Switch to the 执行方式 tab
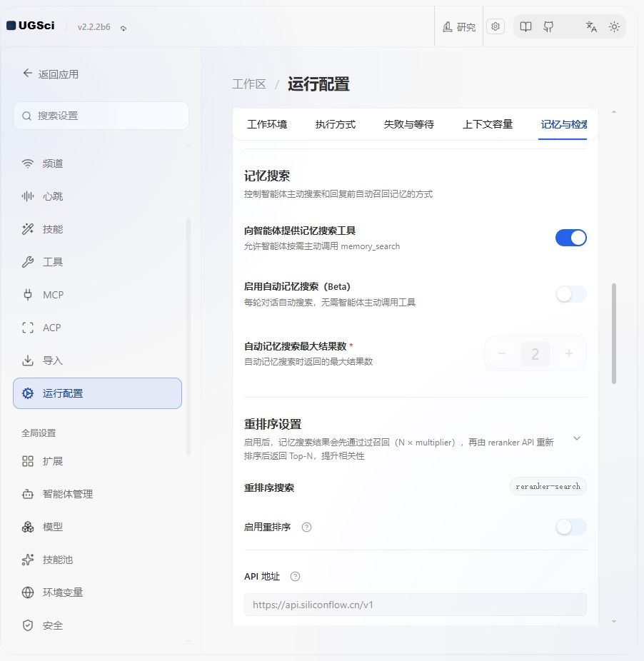 pyautogui.click(x=336, y=124)
